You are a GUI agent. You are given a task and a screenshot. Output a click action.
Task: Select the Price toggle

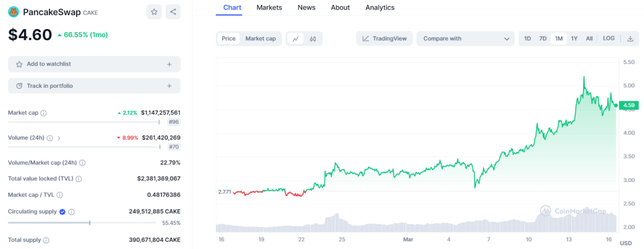pyautogui.click(x=228, y=38)
